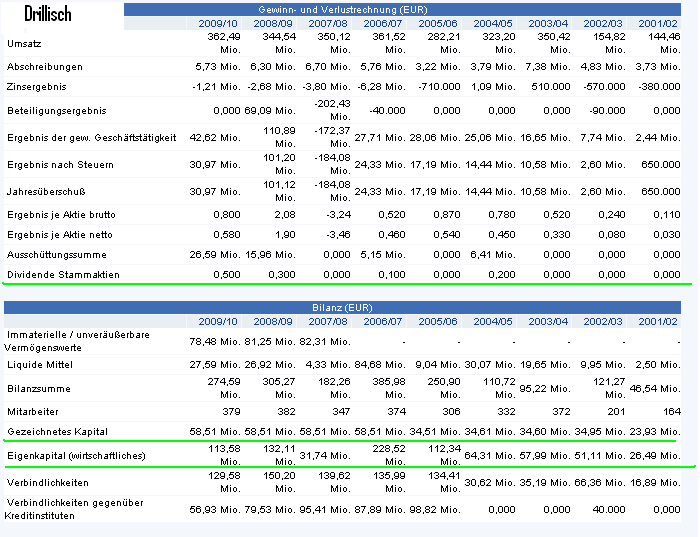Select 2001/02 column header in Bilanz table
The height and width of the screenshot is (537, 700).
[x=658, y=321]
